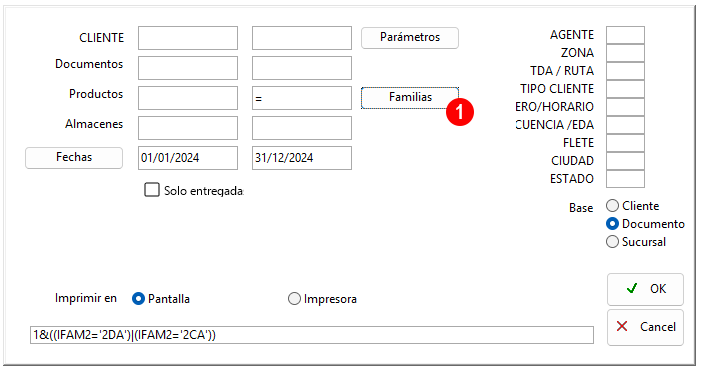Open the Familias button

(410, 97)
